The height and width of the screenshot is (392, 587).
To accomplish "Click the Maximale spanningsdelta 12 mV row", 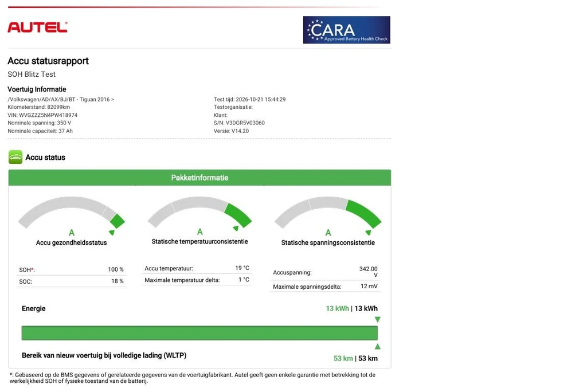I will coord(325,287).
